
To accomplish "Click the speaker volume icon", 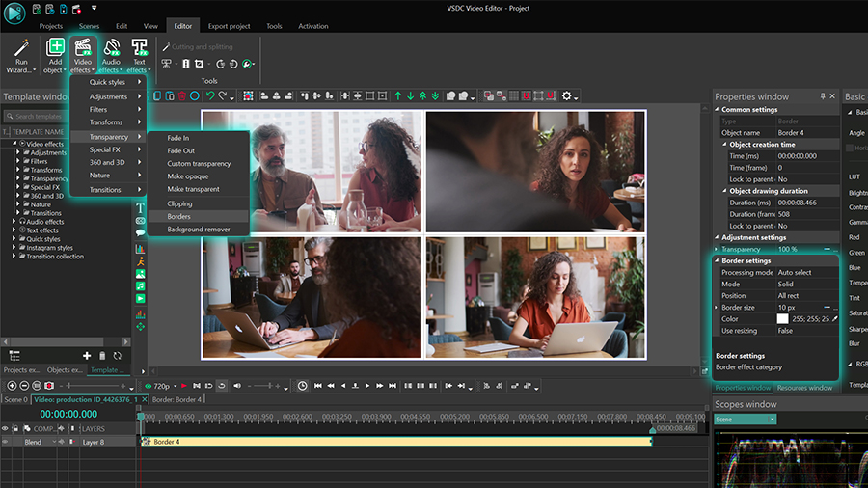I will point(237,386).
